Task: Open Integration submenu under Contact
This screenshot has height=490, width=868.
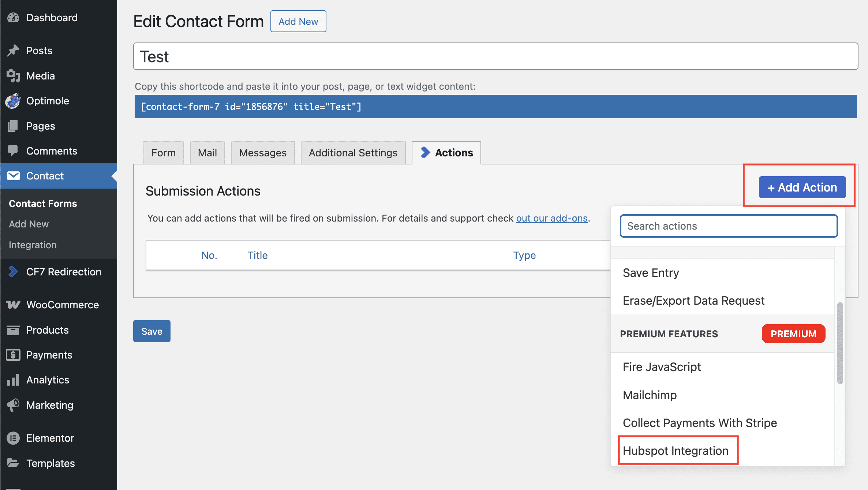Action: click(33, 245)
